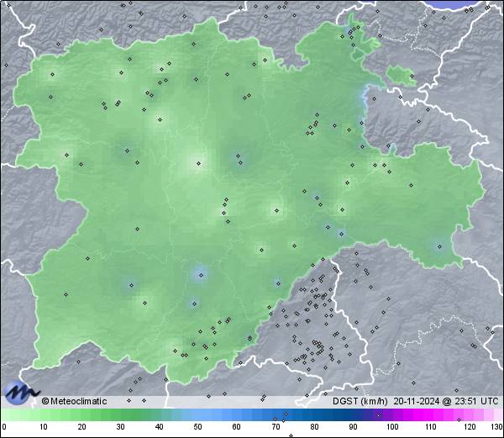The width and height of the screenshot is (504, 438).
Task: Pick the light blue color above 50
Action: pyautogui.click(x=197, y=414)
